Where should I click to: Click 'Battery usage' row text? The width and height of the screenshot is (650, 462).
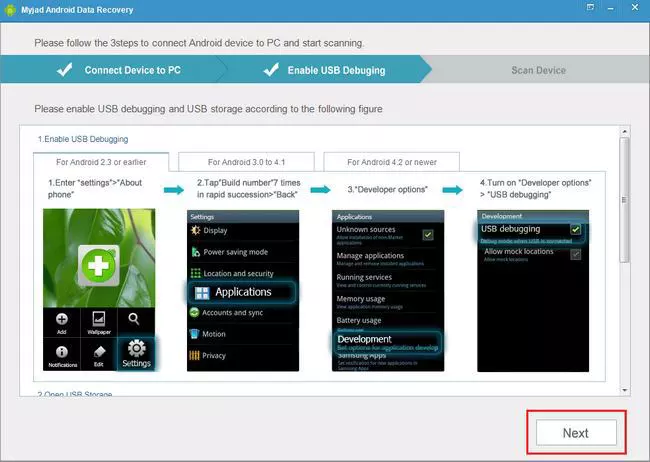point(359,320)
